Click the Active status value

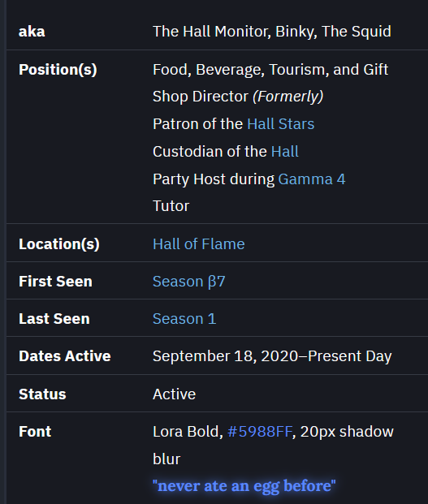[175, 394]
